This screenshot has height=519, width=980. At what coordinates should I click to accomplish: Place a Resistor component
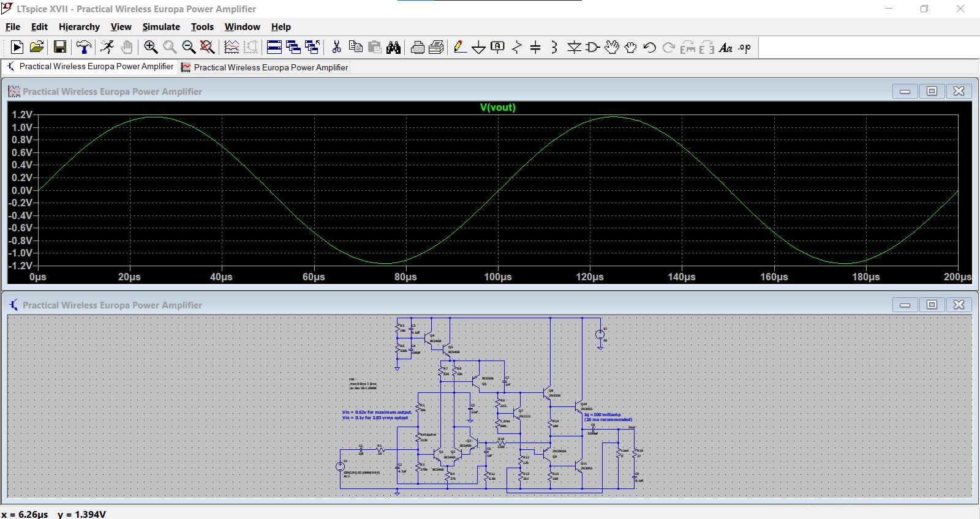click(517, 47)
